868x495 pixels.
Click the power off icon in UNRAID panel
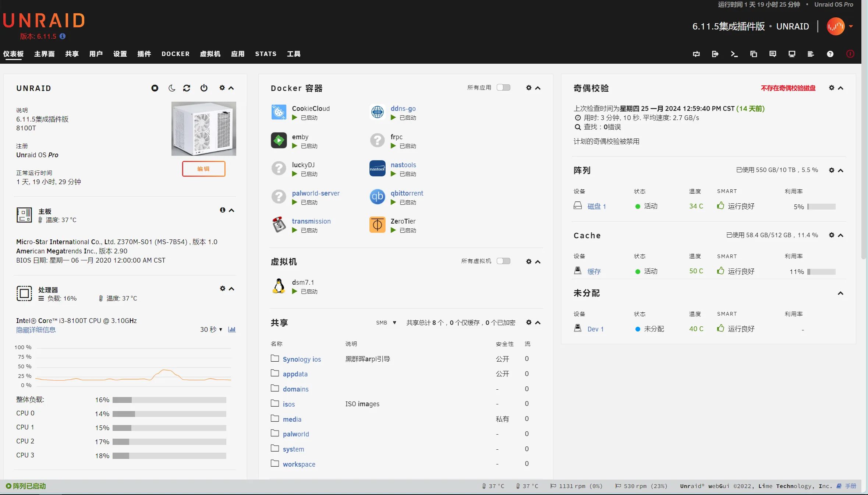pyautogui.click(x=204, y=88)
